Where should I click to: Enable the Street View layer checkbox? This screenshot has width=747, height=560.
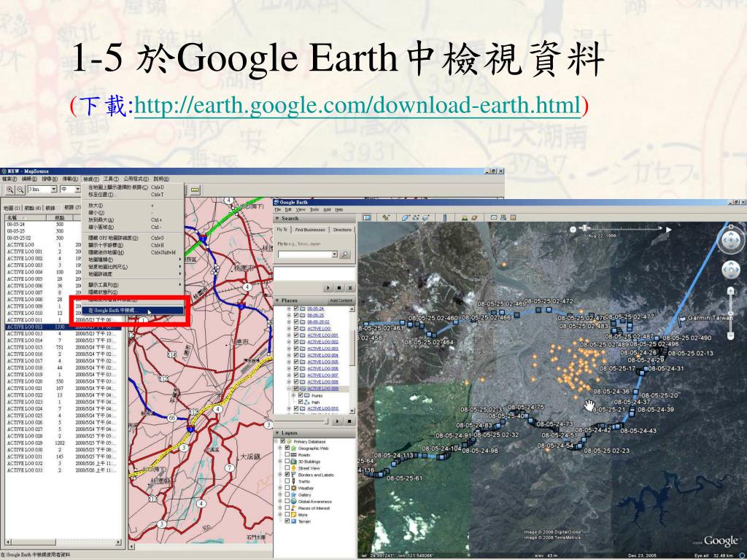click(x=287, y=468)
